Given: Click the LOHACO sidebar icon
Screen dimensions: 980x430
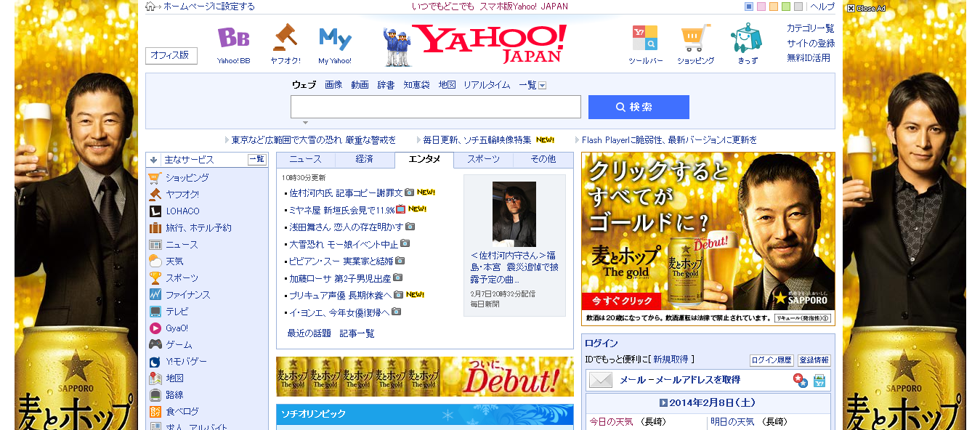Looking at the screenshot, I should coord(155,211).
